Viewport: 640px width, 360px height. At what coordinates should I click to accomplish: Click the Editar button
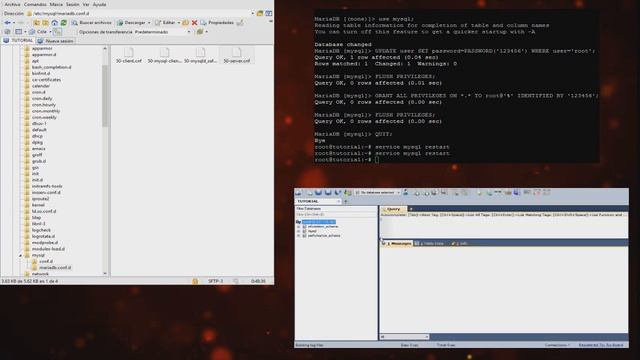tap(165, 23)
